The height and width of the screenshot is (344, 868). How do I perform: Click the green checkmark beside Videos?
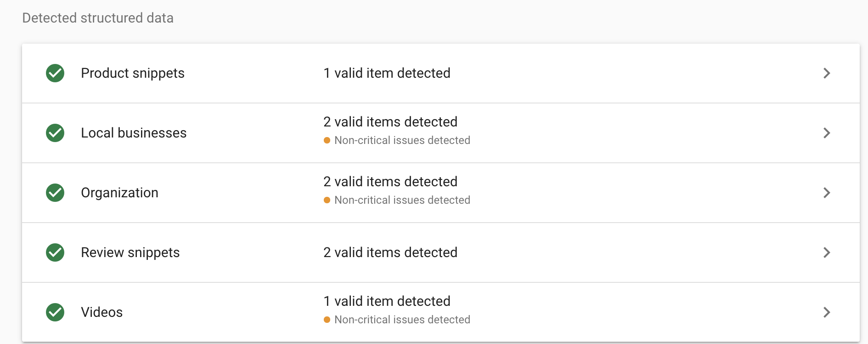tap(55, 312)
